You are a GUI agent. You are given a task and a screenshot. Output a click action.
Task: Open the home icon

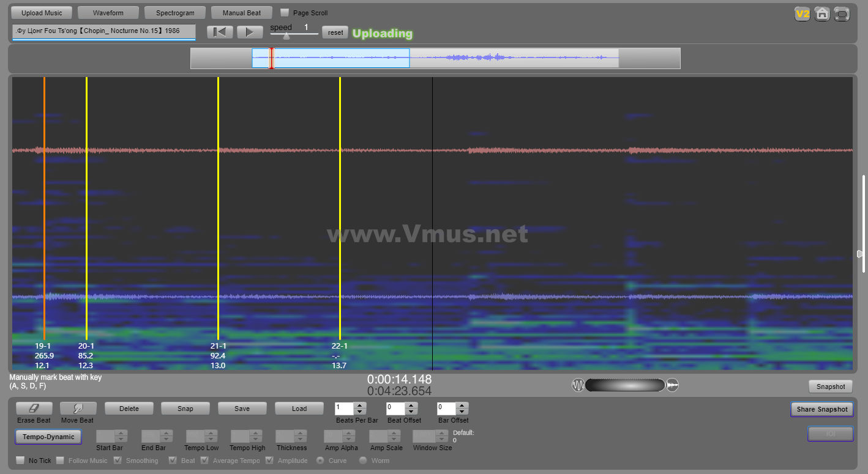click(822, 13)
